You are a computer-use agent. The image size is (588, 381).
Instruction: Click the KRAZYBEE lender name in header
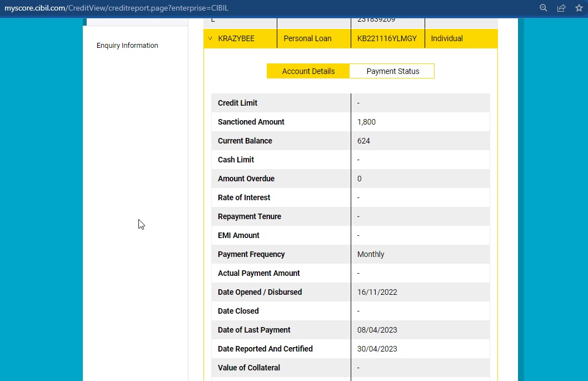(236, 38)
